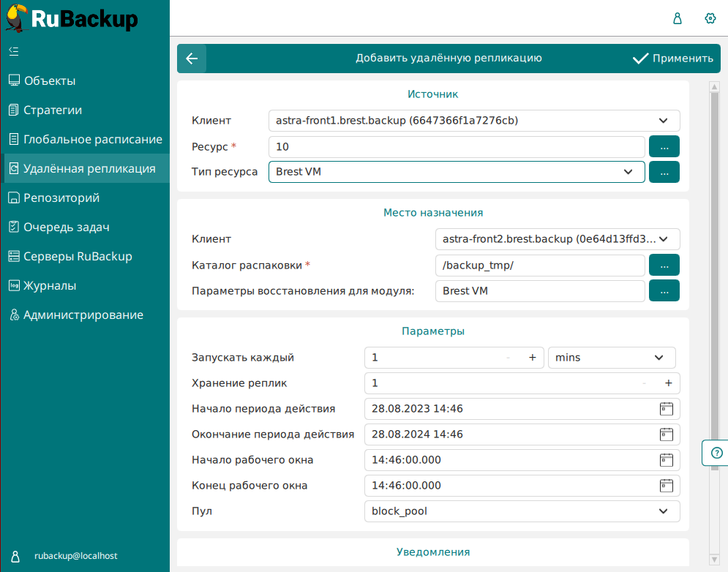Open the user profile icon at top right
This screenshot has height=572, width=728.
(x=678, y=18)
